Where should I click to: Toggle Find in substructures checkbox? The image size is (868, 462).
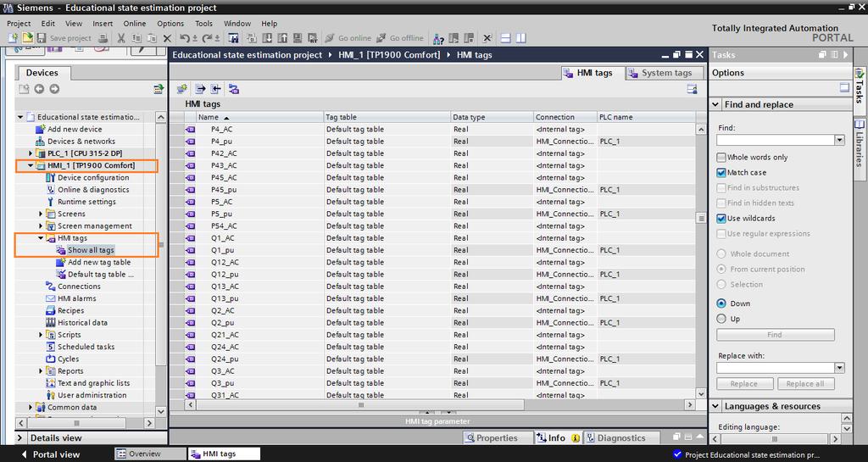point(721,188)
